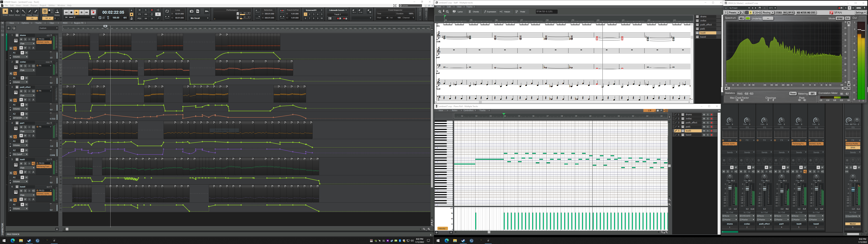Toggle the PDC override button
868x244 pixels.
point(140,18)
